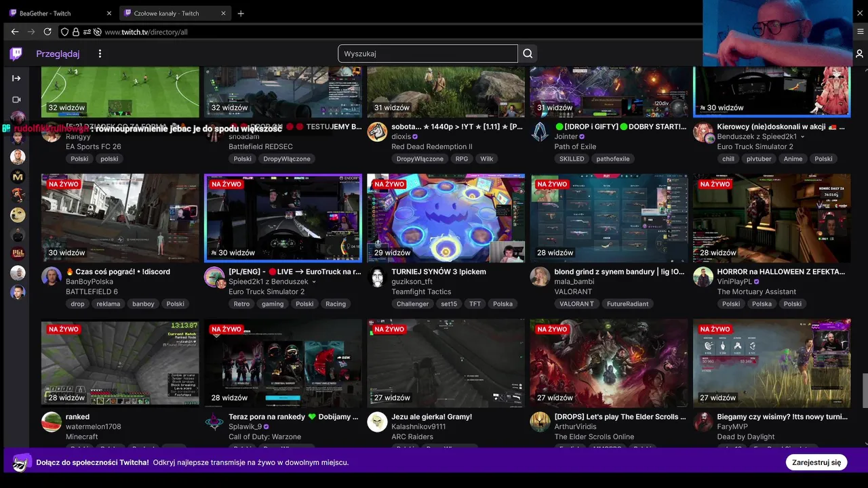
Task: Click the browser back arrow
Action: [x=15, y=32]
